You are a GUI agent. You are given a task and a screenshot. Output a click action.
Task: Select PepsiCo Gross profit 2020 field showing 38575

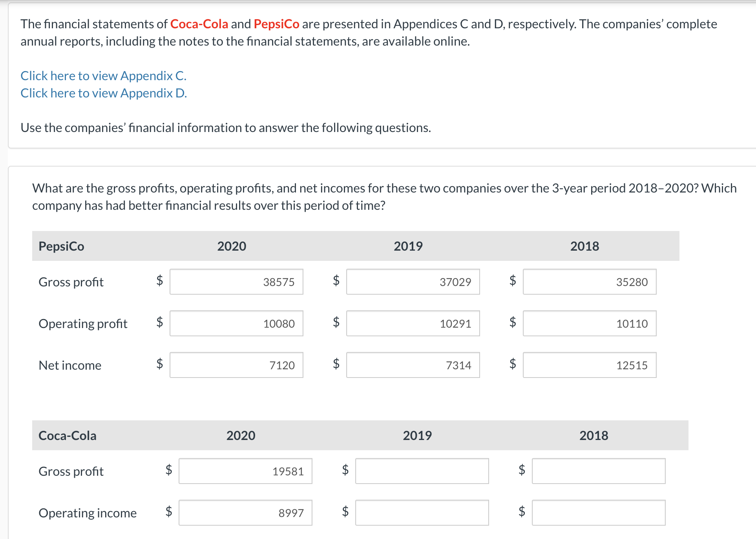pos(236,282)
